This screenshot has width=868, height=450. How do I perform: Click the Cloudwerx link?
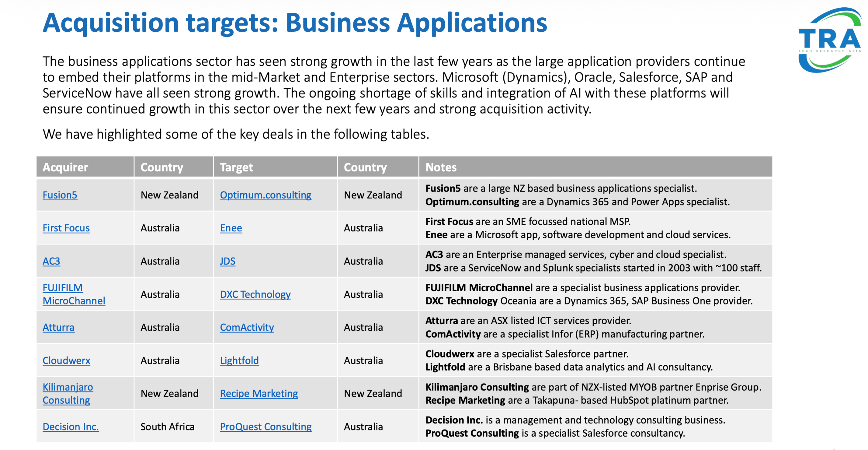[66, 360]
